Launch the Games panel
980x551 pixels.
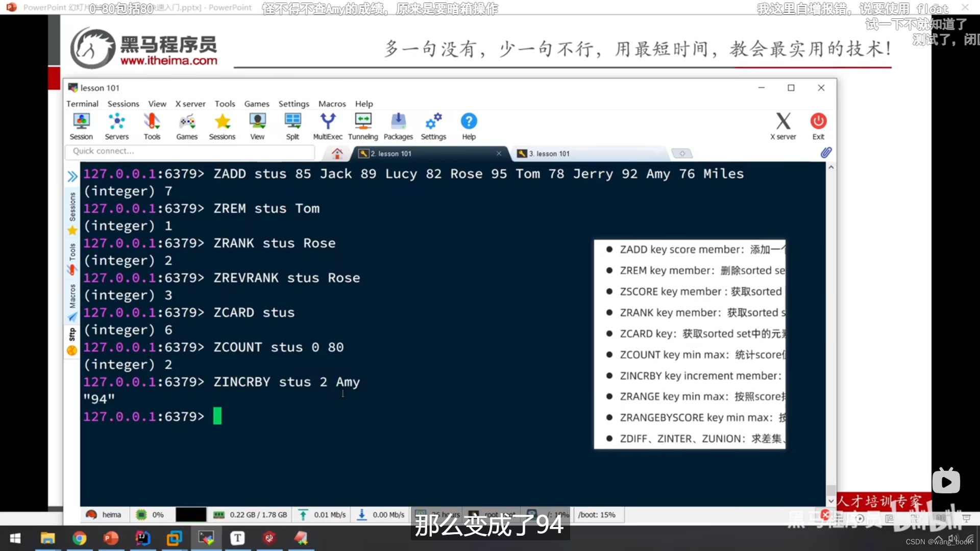point(187,126)
